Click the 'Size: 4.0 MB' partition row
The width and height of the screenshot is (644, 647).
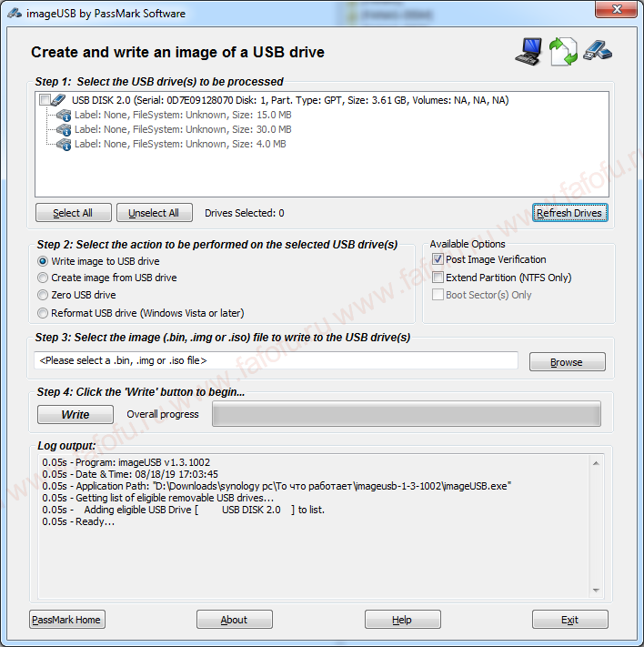(180, 144)
